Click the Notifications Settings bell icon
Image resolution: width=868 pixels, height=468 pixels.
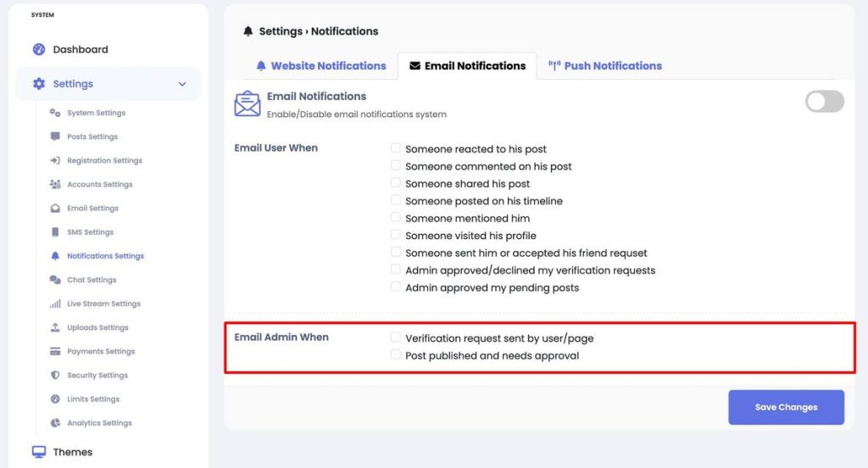[x=55, y=256]
